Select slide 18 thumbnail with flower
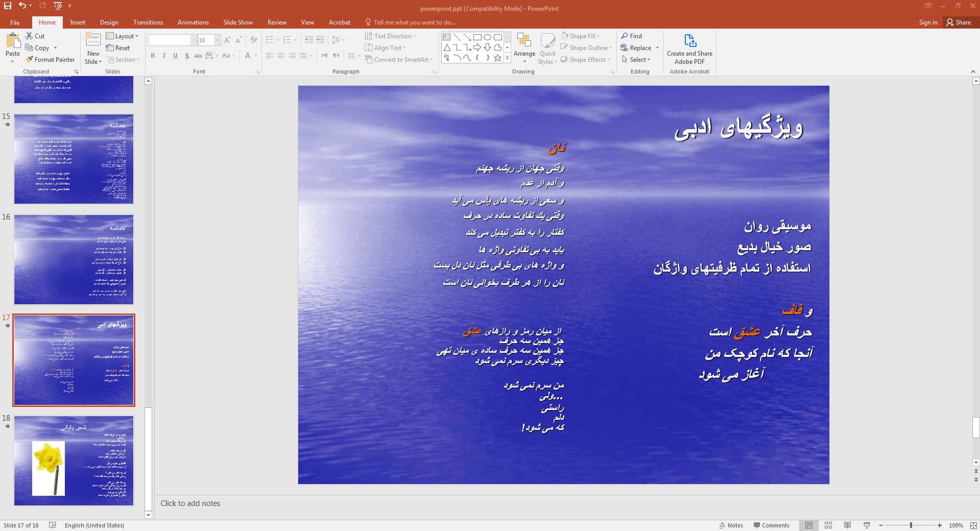This screenshot has width=980, height=531. 74,461
